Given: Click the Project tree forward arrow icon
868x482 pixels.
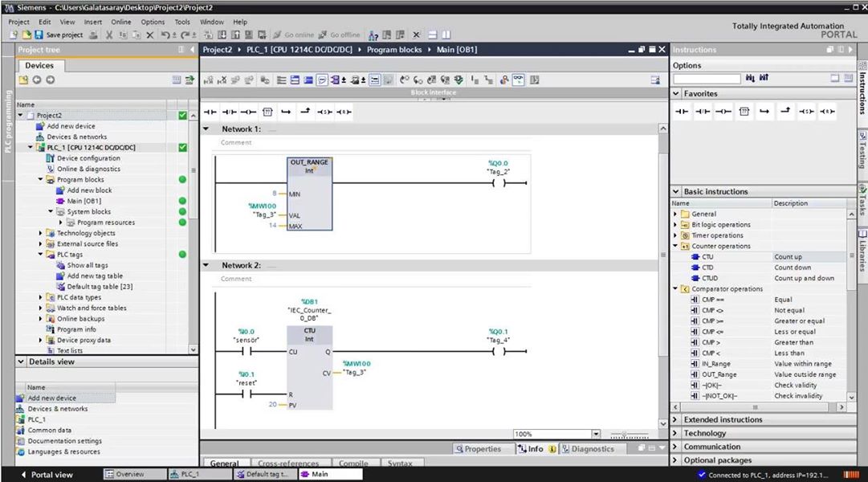Looking at the screenshot, I should [50, 80].
